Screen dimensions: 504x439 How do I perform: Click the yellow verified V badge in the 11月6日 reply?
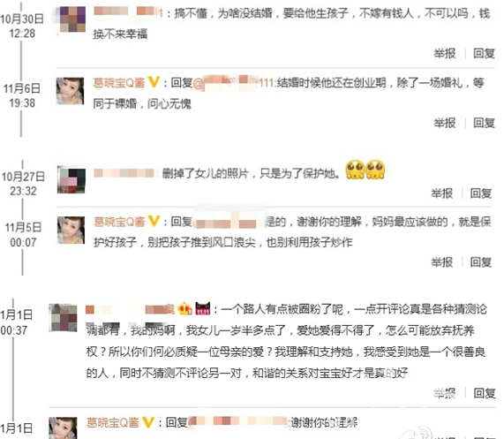pos(154,82)
